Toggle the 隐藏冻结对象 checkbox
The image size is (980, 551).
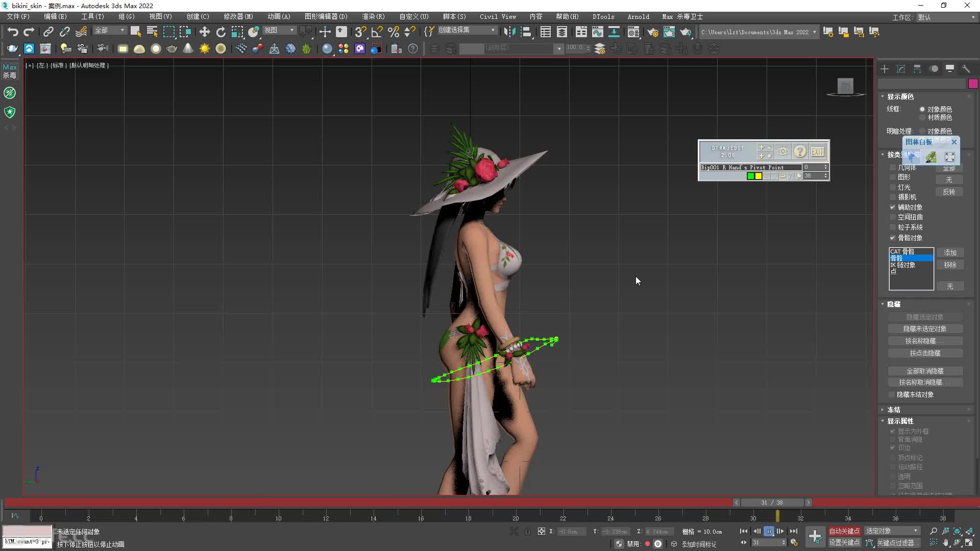pyautogui.click(x=892, y=394)
